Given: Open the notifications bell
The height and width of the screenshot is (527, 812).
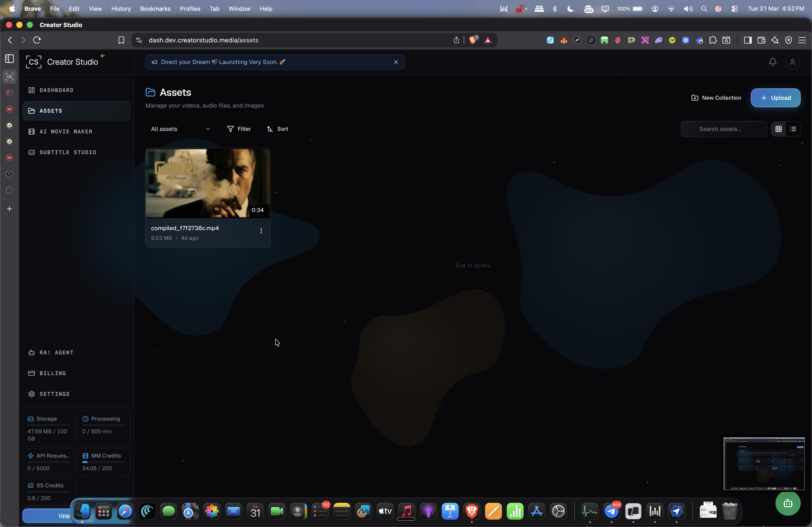Looking at the screenshot, I should pyautogui.click(x=773, y=62).
